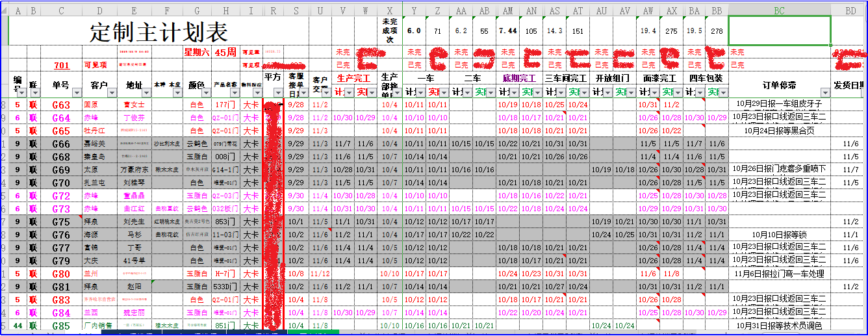Image resolution: width=868 pixels, height=336 pixels.
Task: Click the Select All corner triangle
Action: [x=5, y=10]
